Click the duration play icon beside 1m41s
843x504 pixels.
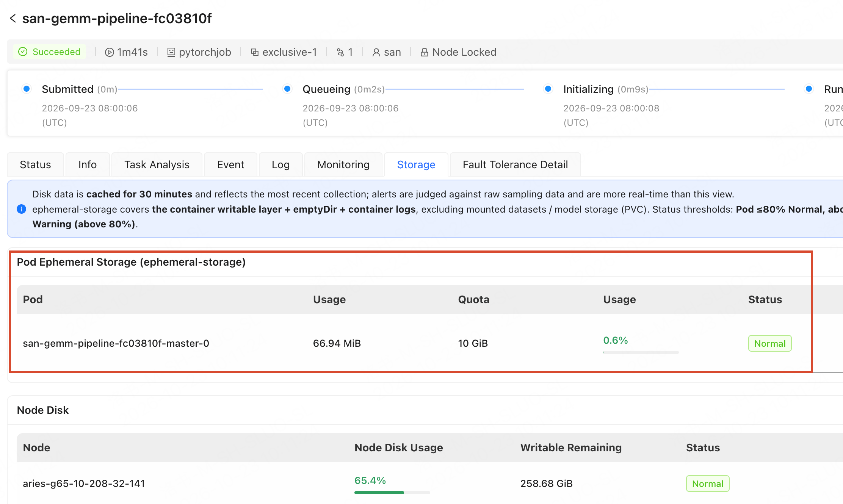110,52
